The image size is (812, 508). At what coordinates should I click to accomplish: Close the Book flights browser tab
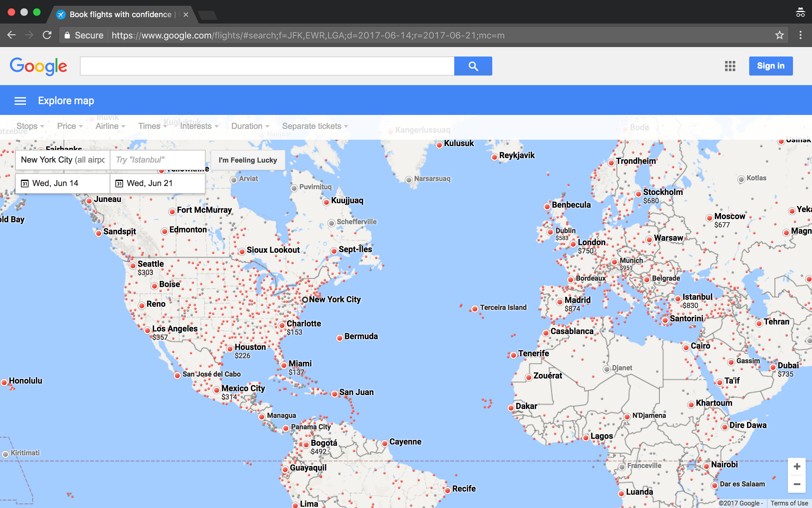[x=186, y=15]
